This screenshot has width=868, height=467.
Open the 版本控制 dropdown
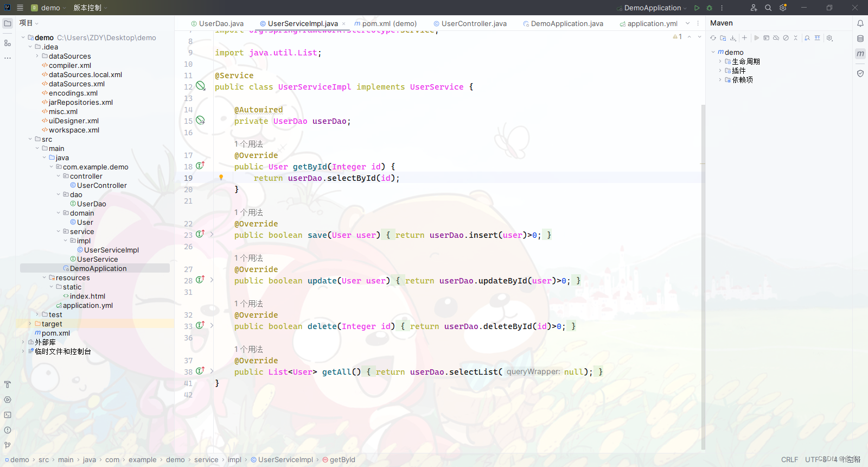coord(91,8)
